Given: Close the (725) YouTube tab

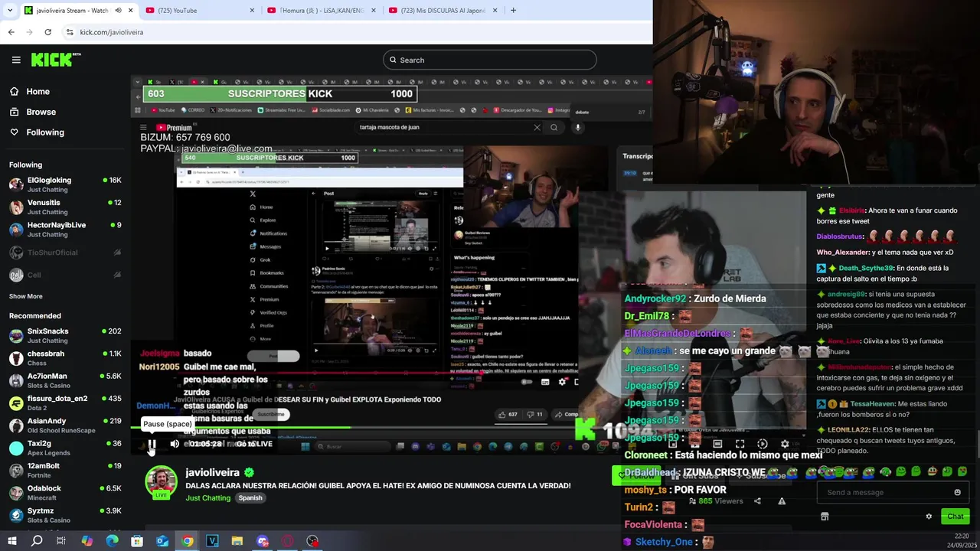Looking at the screenshot, I should coord(252,11).
